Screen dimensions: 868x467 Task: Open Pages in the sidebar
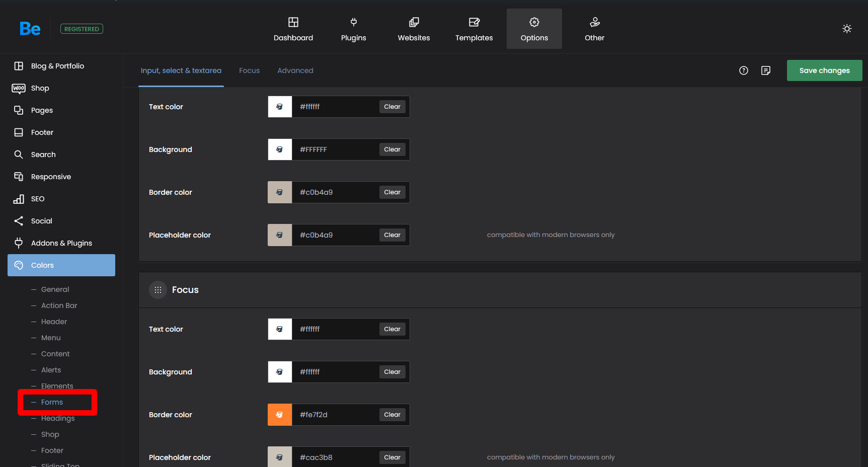click(x=61, y=110)
